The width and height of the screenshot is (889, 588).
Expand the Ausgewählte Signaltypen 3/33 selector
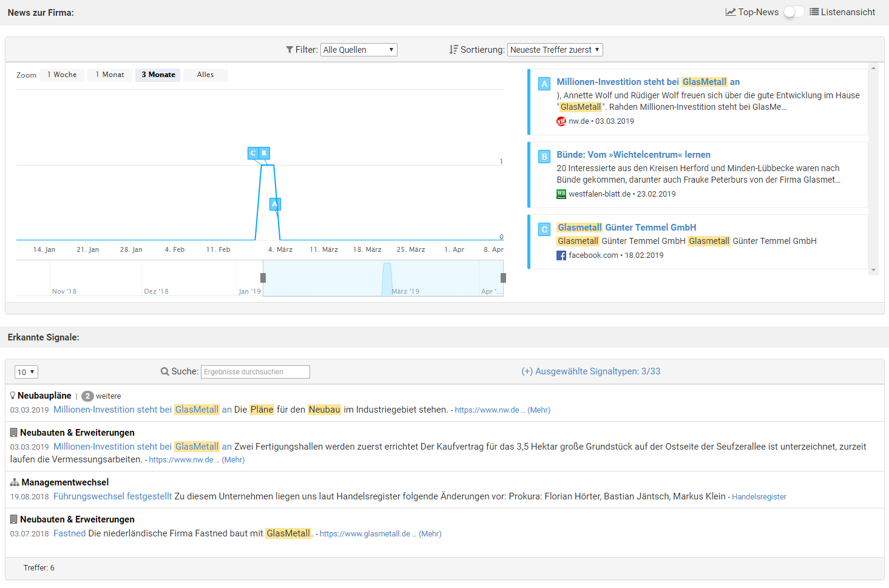coord(590,371)
